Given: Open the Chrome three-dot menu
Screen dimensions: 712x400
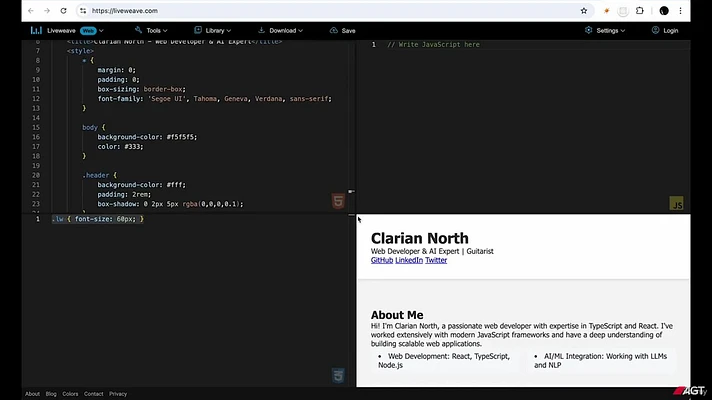Looking at the screenshot, I should click(680, 11).
